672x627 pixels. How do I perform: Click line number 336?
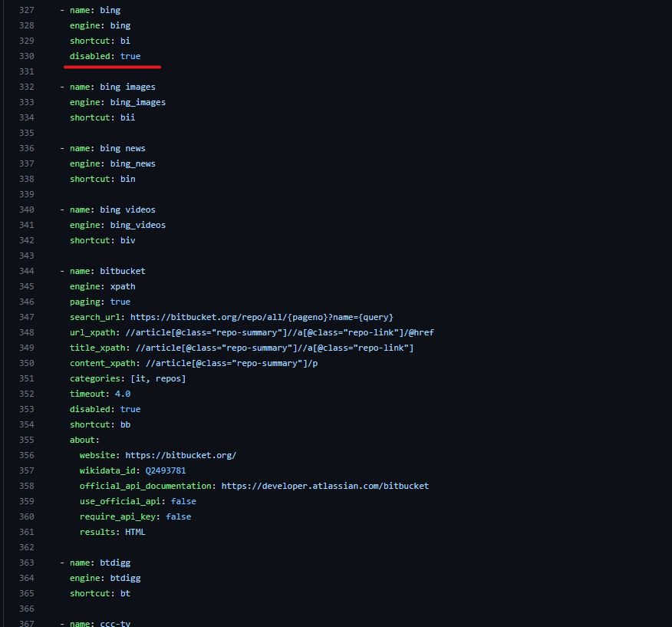(26, 148)
